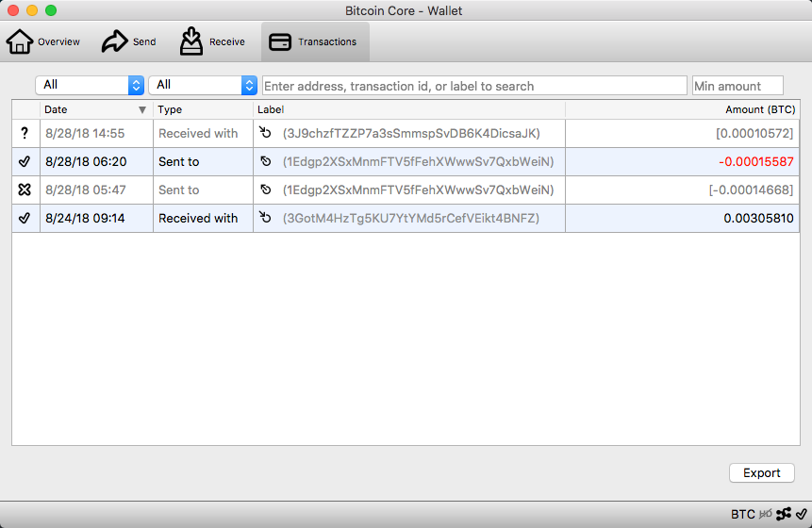Select the date 8/28/18 06:20

86,161
